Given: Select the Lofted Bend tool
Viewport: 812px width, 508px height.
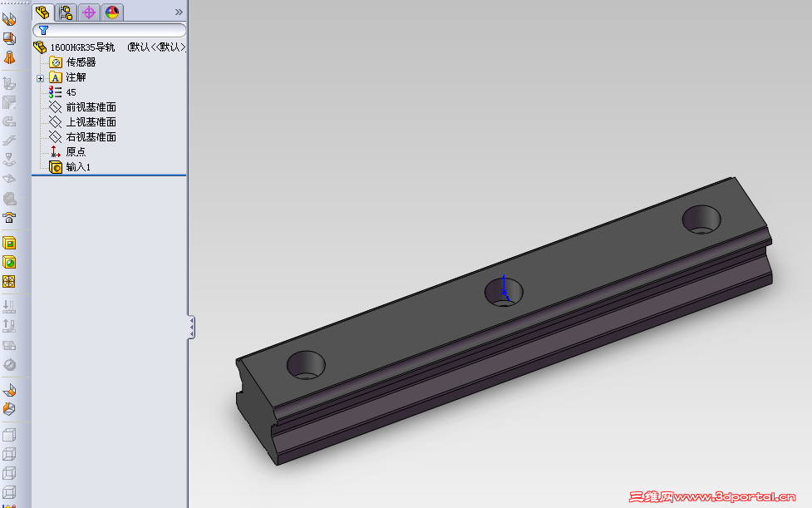Looking at the screenshot, I should [x=9, y=57].
